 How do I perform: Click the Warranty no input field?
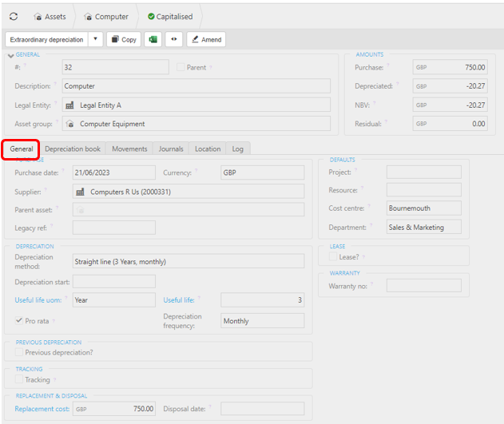point(424,286)
